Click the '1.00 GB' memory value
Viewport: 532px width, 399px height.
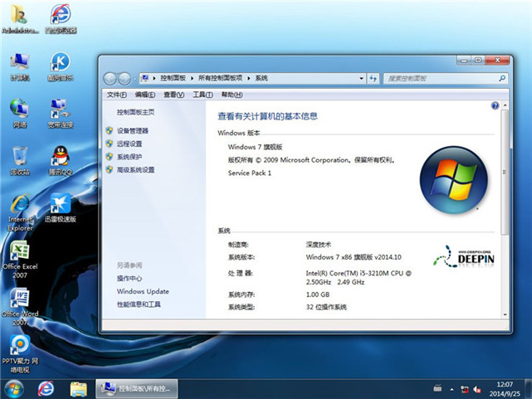[x=318, y=294]
